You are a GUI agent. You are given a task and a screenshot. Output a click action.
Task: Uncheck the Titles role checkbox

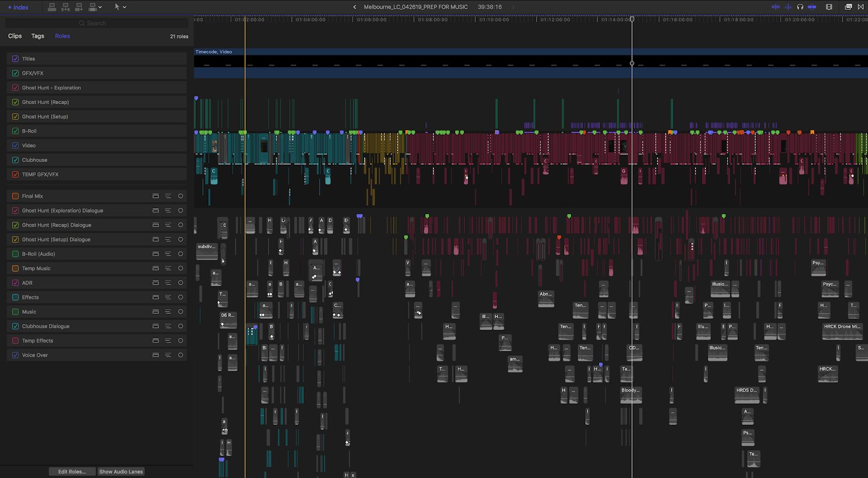click(x=15, y=59)
